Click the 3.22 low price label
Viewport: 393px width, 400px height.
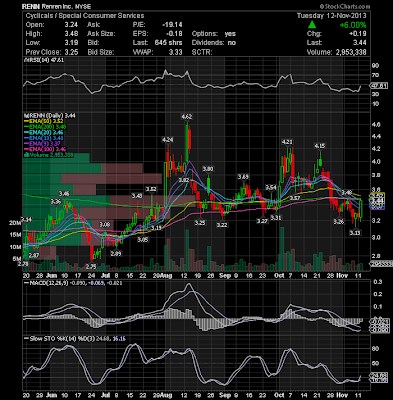222,225
